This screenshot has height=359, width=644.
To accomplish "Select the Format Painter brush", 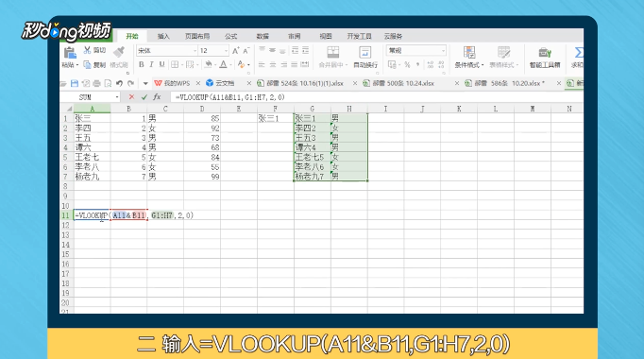I will click(x=119, y=52).
